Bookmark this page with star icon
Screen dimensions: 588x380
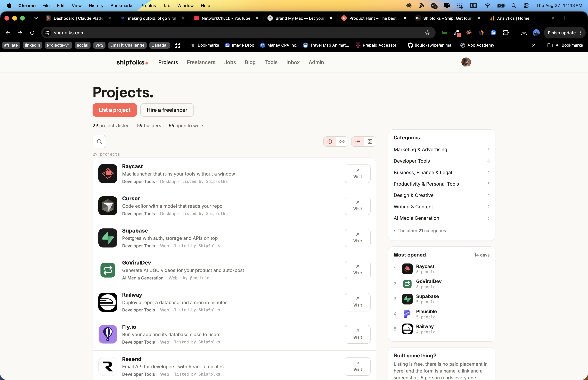point(427,32)
